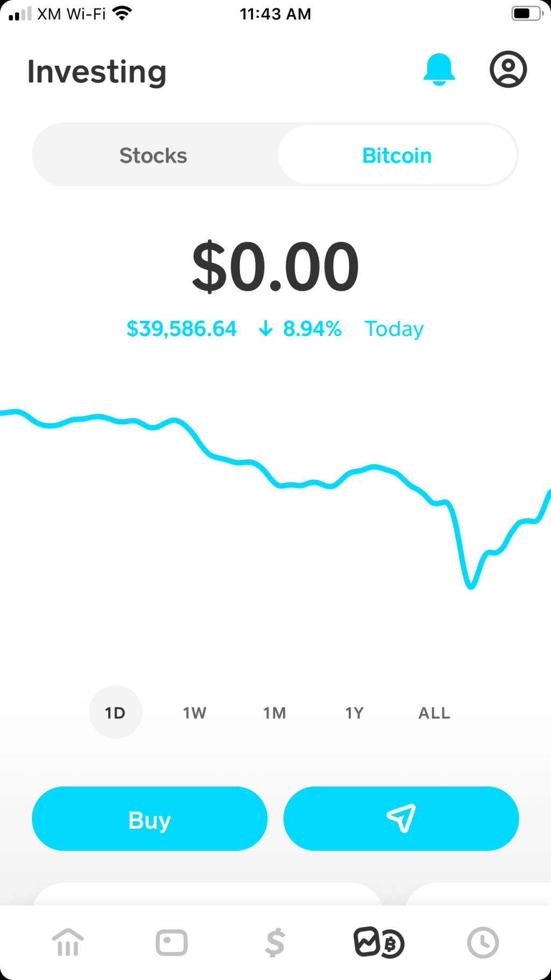Stay on the Bitcoin tab

point(397,155)
